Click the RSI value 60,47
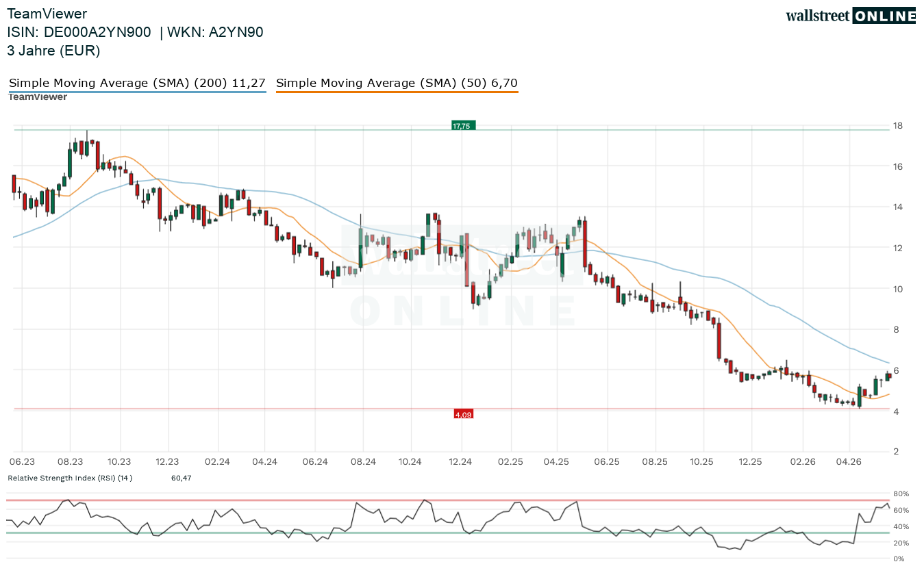 (182, 478)
